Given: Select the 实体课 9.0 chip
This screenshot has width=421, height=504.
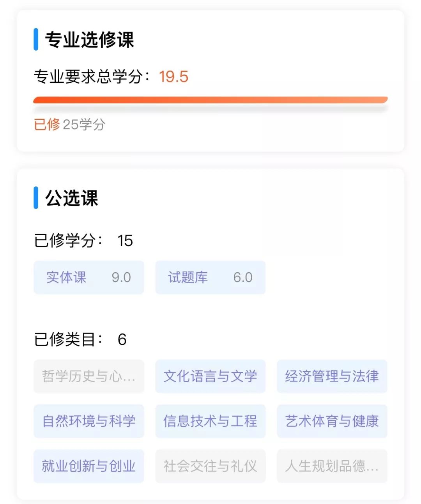Looking at the screenshot, I should coord(88,277).
